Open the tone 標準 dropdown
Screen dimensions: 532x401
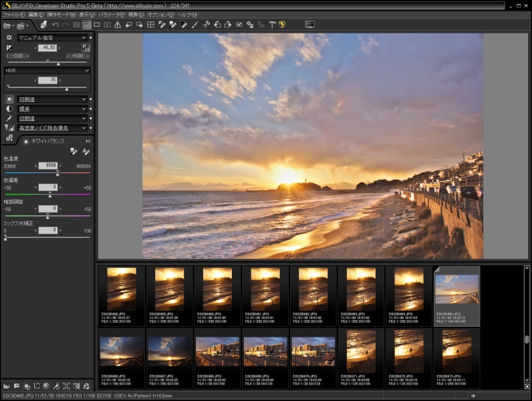click(x=52, y=108)
